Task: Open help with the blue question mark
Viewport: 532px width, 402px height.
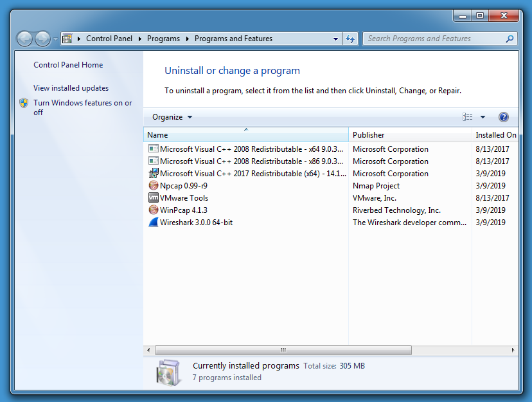Action: coord(503,117)
